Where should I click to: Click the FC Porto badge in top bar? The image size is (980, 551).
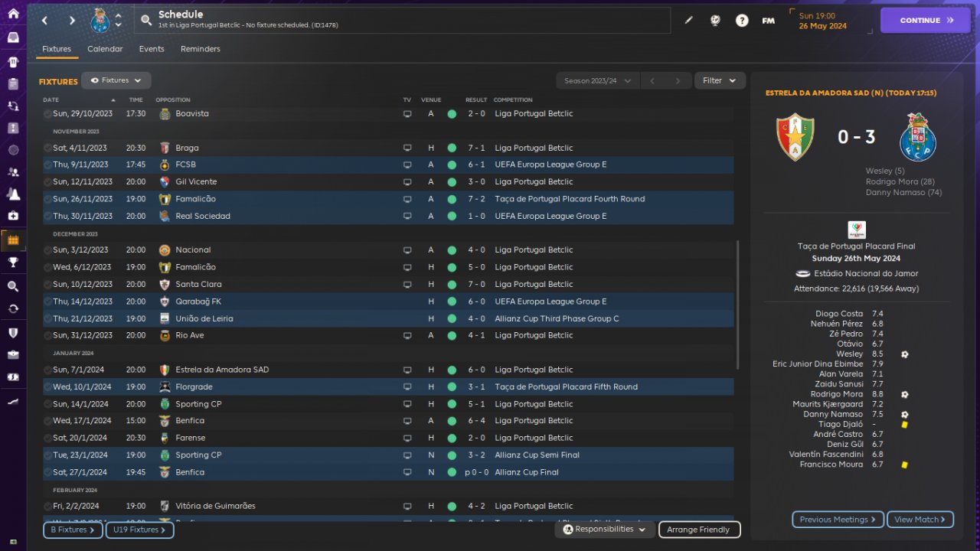click(100, 21)
